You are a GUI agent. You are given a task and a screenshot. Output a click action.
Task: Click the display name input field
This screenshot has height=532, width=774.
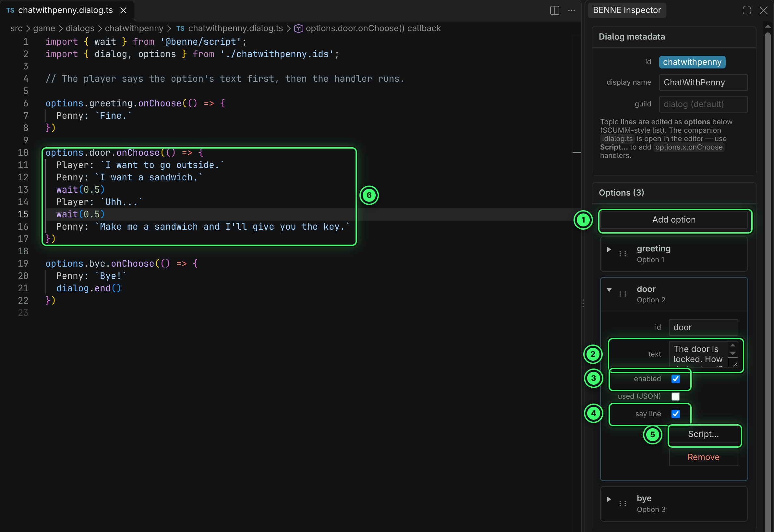tap(703, 82)
